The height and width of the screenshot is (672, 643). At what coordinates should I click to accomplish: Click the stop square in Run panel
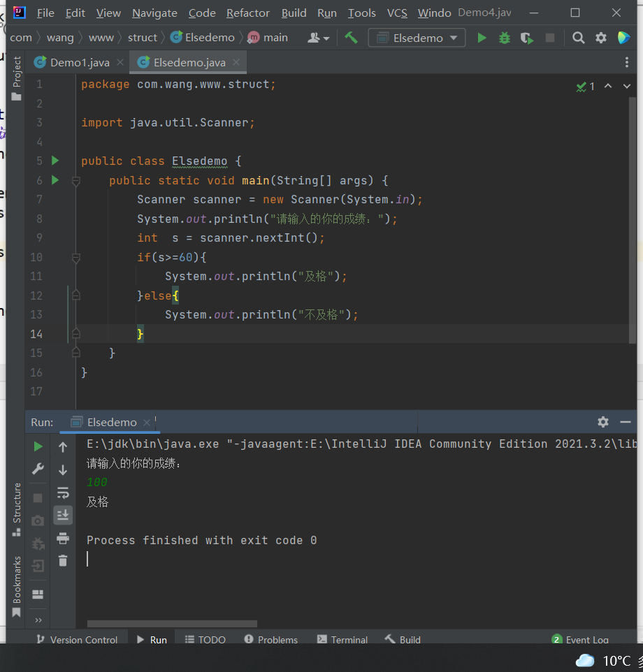point(38,498)
